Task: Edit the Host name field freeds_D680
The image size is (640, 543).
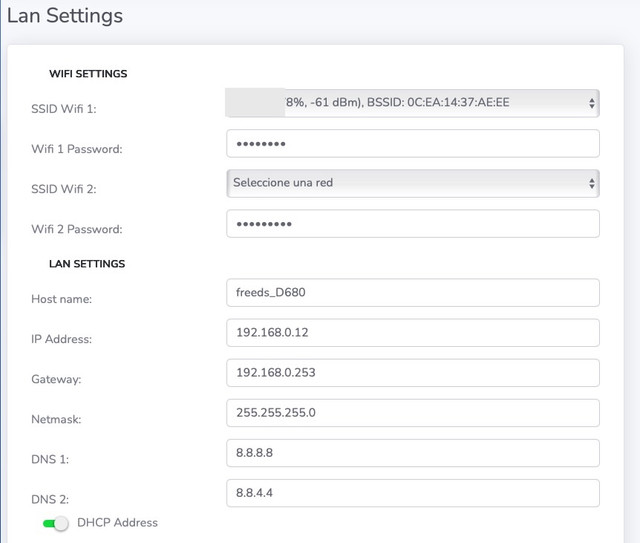Action: click(413, 293)
